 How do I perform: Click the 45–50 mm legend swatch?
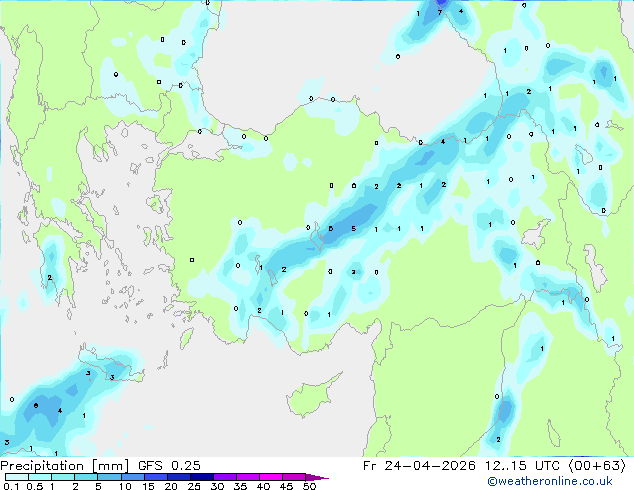(x=294, y=477)
